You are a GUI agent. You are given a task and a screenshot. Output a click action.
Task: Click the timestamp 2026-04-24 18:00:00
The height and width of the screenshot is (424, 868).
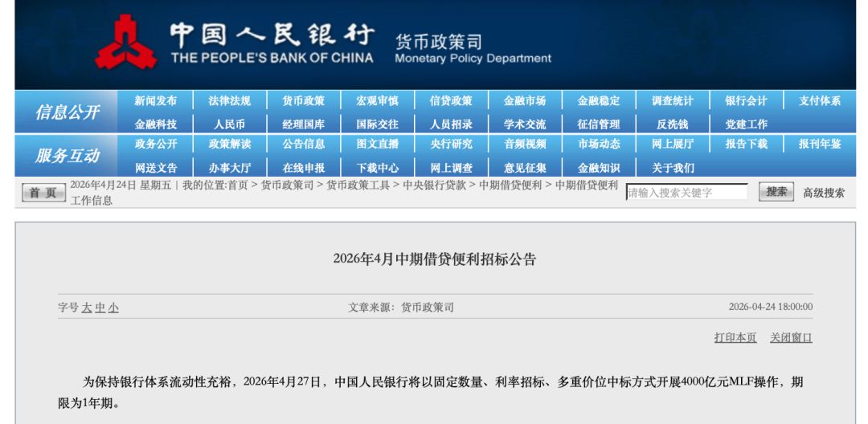coord(771,307)
